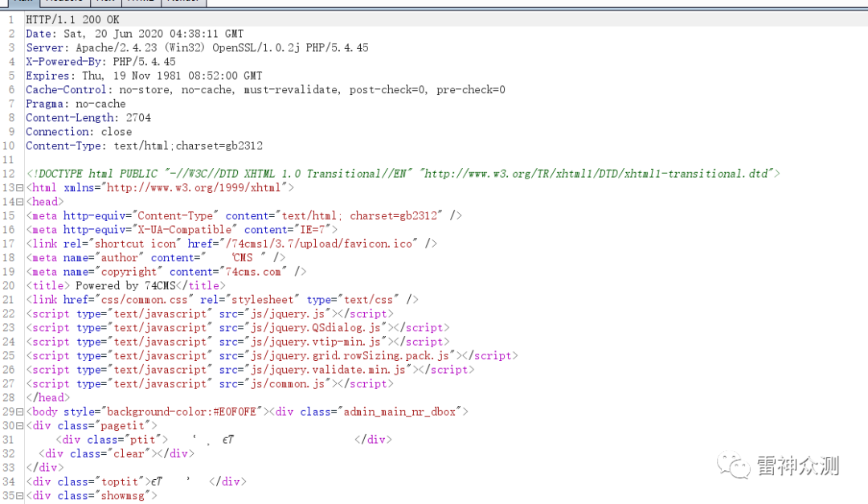Viewport: 868px width, 504px height.
Task: Click the xmlns URL 'http://www.w3.org/1999/xhtml'
Action: tap(194, 188)
